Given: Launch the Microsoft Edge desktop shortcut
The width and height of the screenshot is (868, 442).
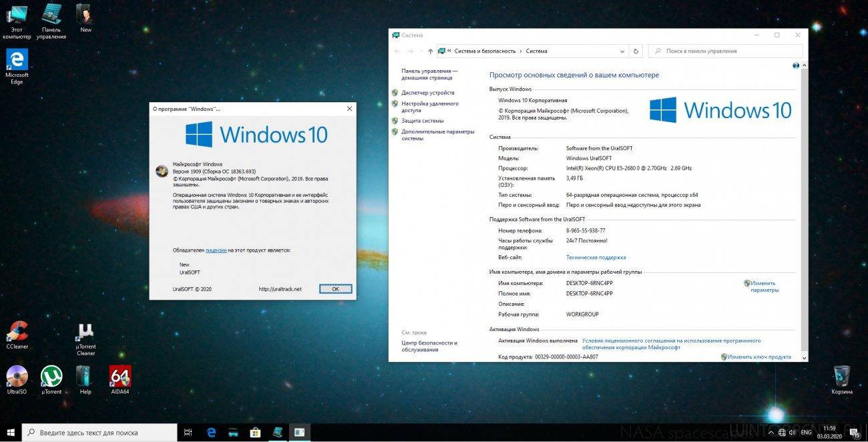Looking at the screenshot, I should tap(17, 66).
